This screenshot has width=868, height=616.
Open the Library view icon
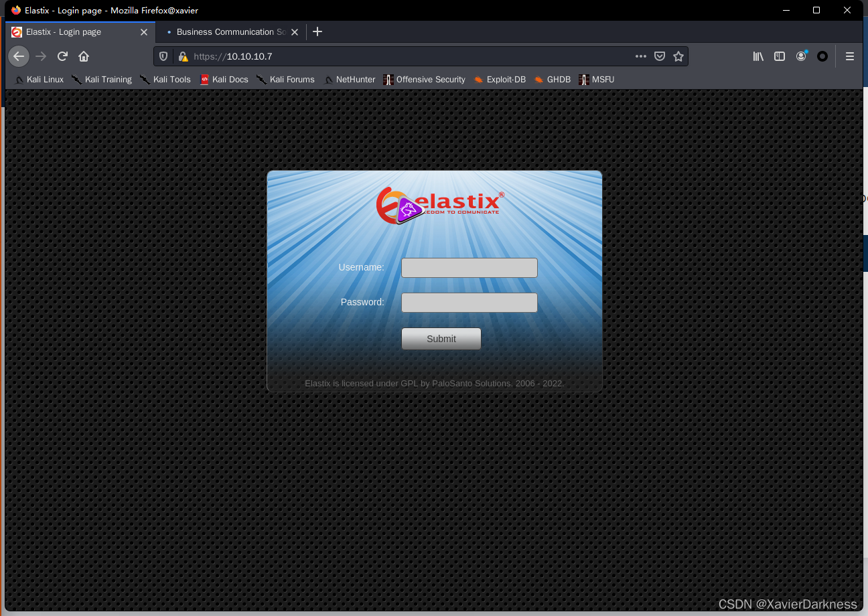(758, 56)
